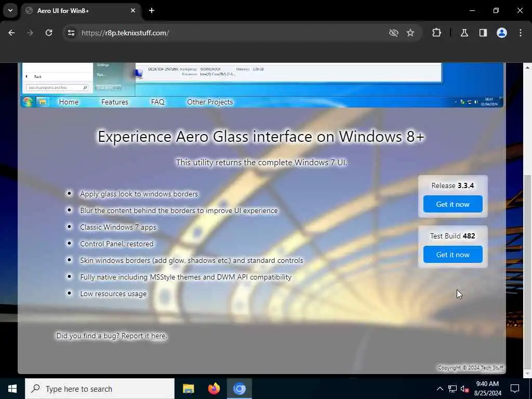Open the Extensions puzzle icon

pos(436,33)
